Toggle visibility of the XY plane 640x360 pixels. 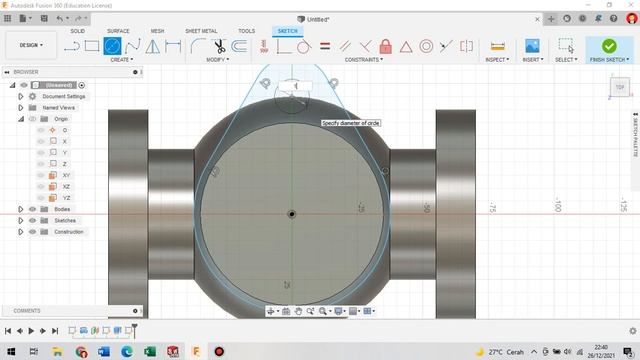point(40,175)
